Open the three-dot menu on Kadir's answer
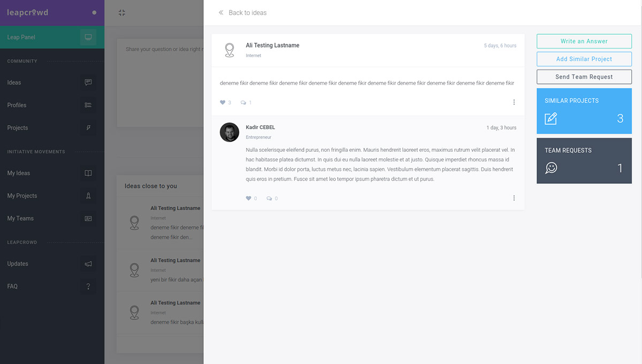Screen dimensions: 642x364 pos(514,198)
